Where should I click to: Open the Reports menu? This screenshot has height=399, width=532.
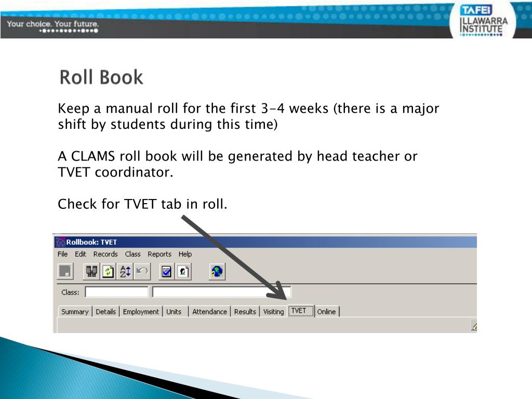click(159, 254)
